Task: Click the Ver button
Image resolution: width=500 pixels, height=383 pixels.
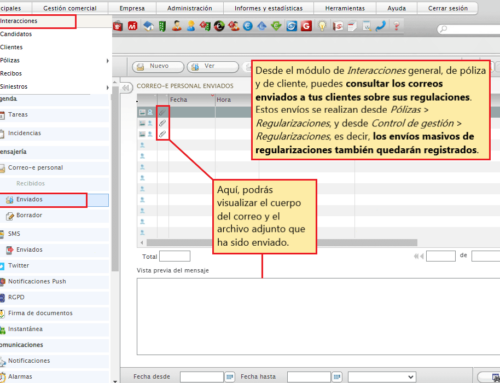Action: point(213,66)
